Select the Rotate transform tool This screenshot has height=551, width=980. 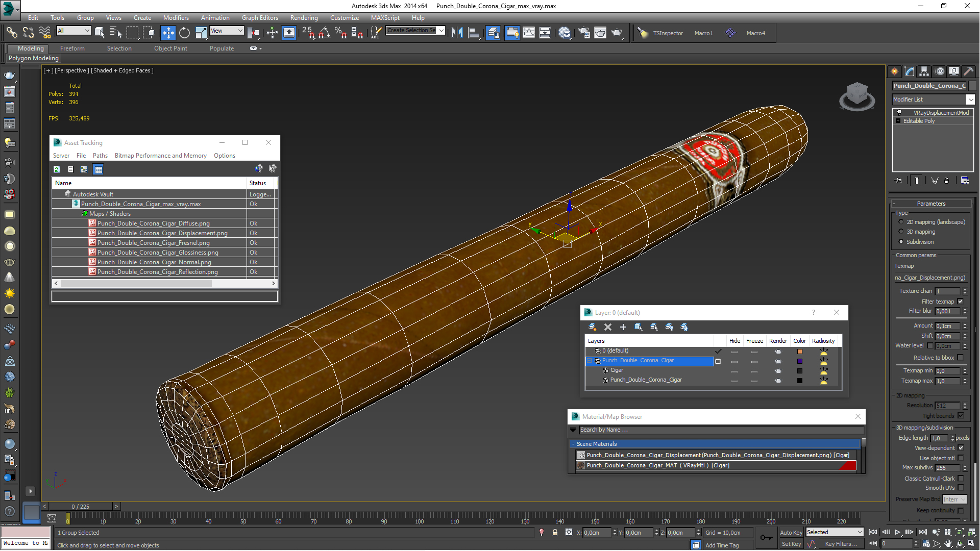184,33
